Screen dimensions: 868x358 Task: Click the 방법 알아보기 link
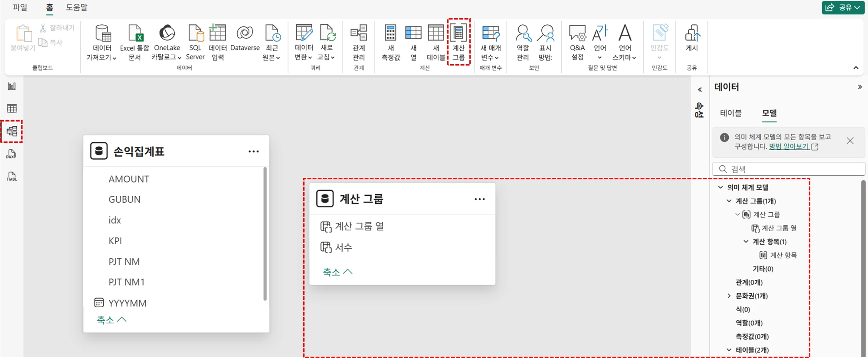coord(789,147)
